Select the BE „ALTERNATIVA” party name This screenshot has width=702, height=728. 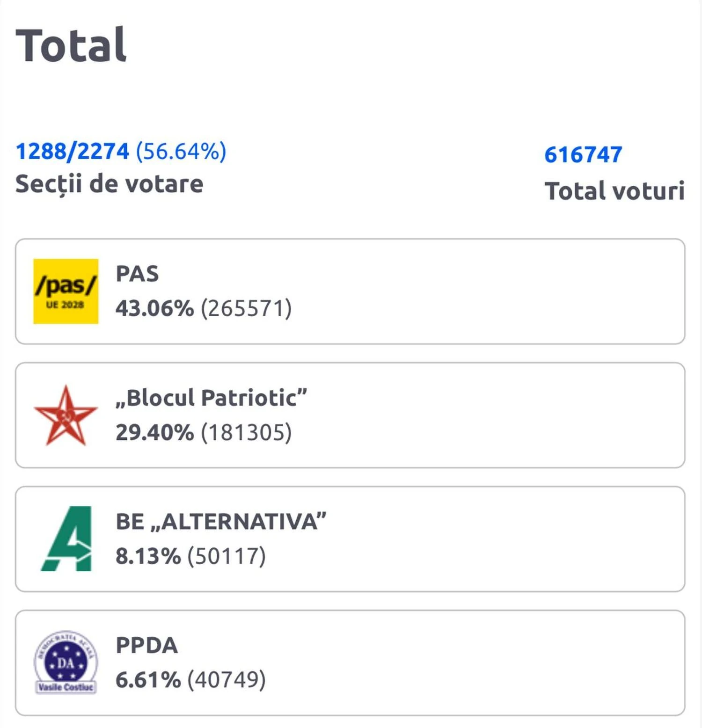(x=220, y=521)
